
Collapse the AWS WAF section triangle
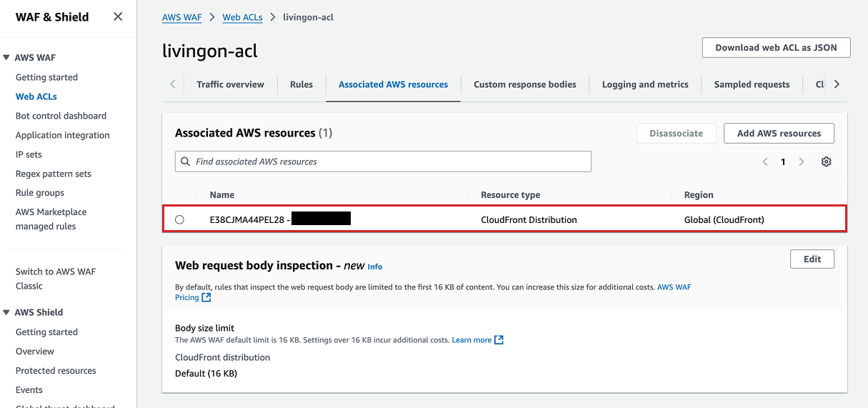pyautogui.click(x=7, y=58)
